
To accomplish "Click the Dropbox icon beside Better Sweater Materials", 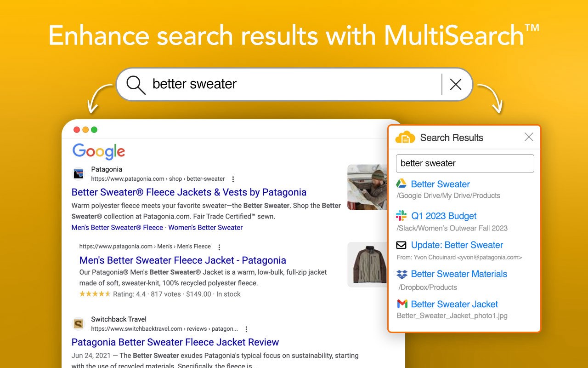I will [401, 274].
